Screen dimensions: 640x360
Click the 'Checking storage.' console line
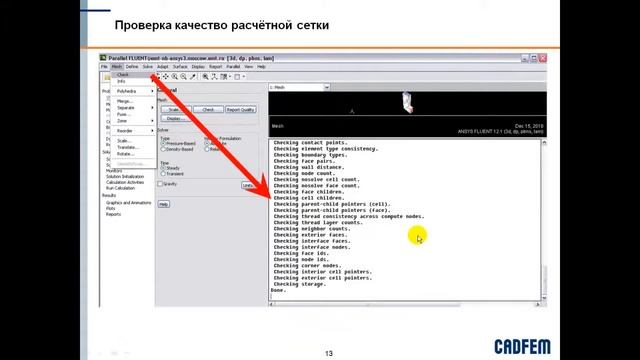[300, 284]
